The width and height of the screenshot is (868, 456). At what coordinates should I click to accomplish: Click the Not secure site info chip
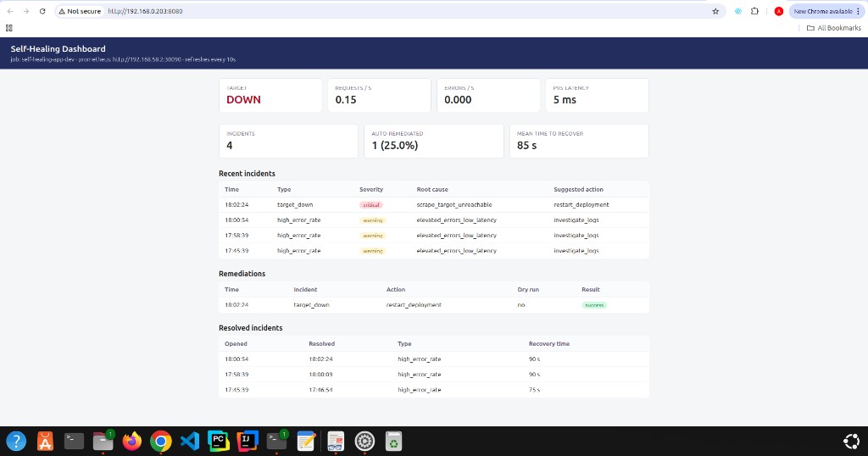click(x=81, y=11)
